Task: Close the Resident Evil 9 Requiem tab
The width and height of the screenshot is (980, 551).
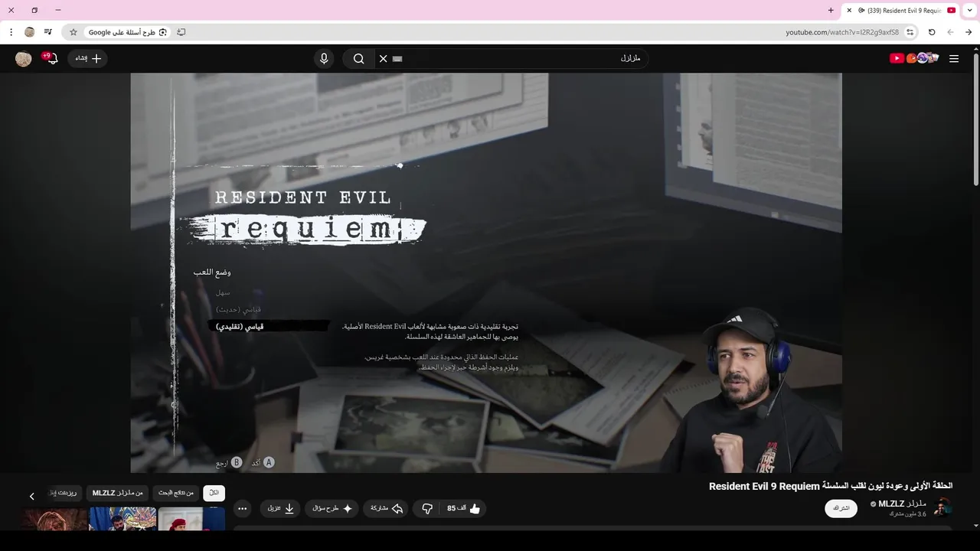Action: (849, 11)
